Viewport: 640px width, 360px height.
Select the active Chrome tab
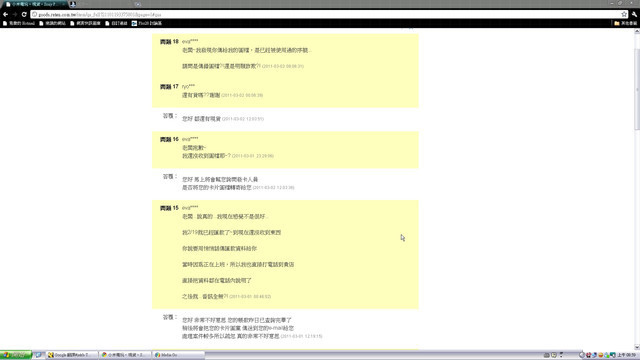point(35,4)
